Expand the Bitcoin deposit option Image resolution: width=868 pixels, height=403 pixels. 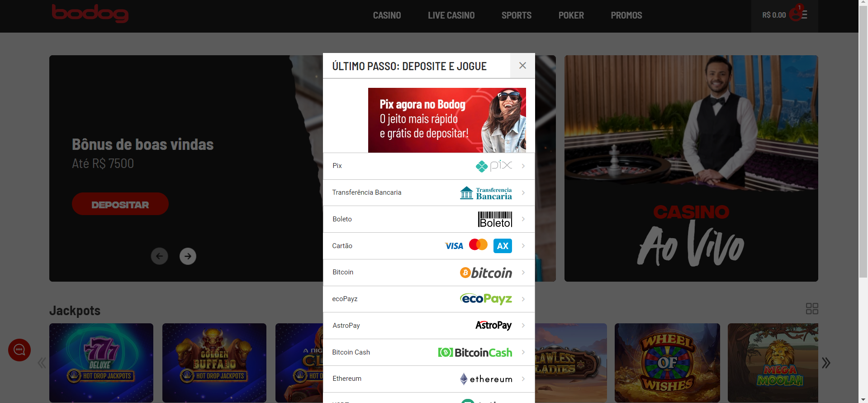pyautogui.click(x=523, y=272)
